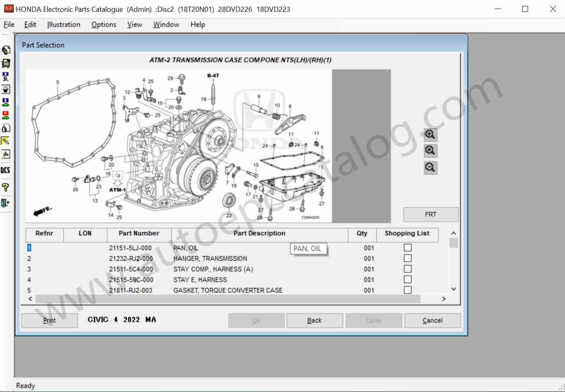
Task: Click horizontal scrollbar right arrow
Action: [444, 299]
